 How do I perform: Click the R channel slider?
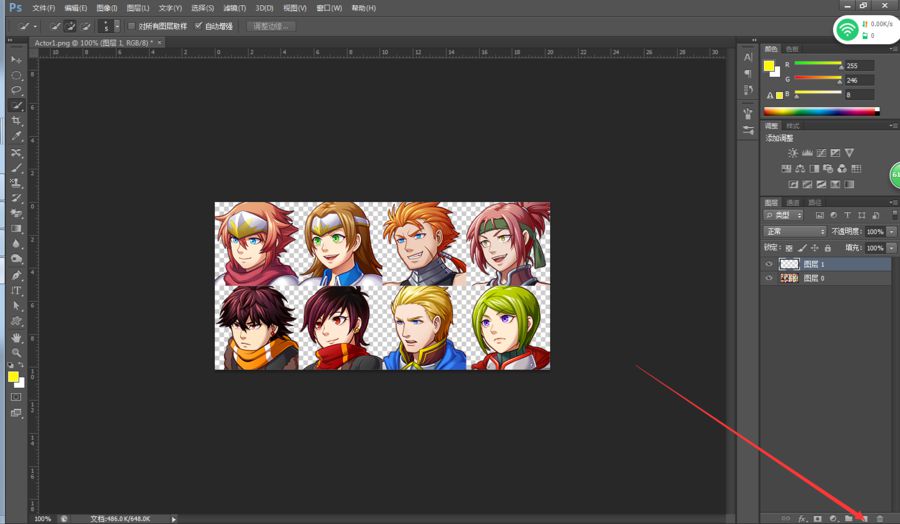(818, 64)
